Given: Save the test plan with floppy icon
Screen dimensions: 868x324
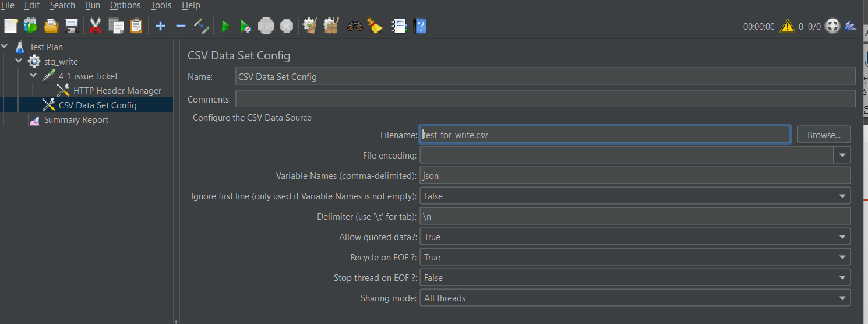Looking at the screenshot, I should point(72,26).
